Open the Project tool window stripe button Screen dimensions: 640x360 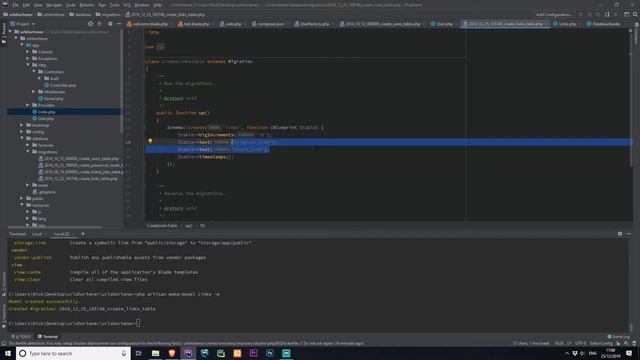point(4,32)
